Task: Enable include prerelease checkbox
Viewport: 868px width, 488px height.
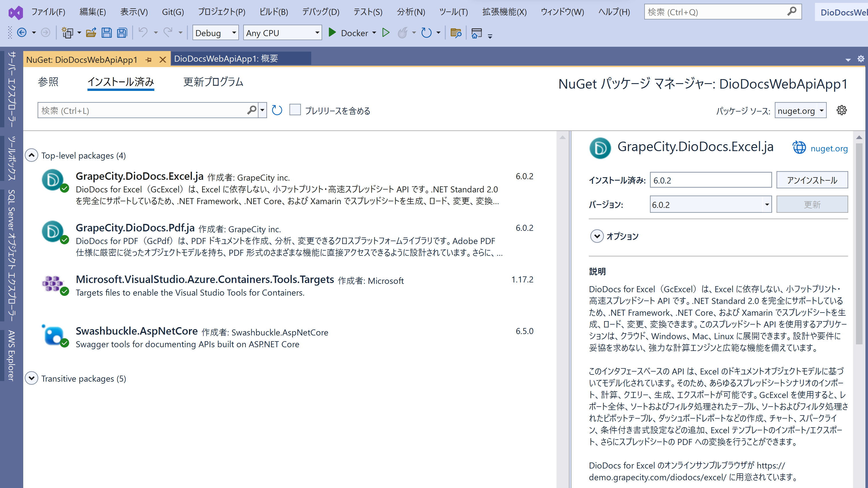Action: (x=295, y=110)
